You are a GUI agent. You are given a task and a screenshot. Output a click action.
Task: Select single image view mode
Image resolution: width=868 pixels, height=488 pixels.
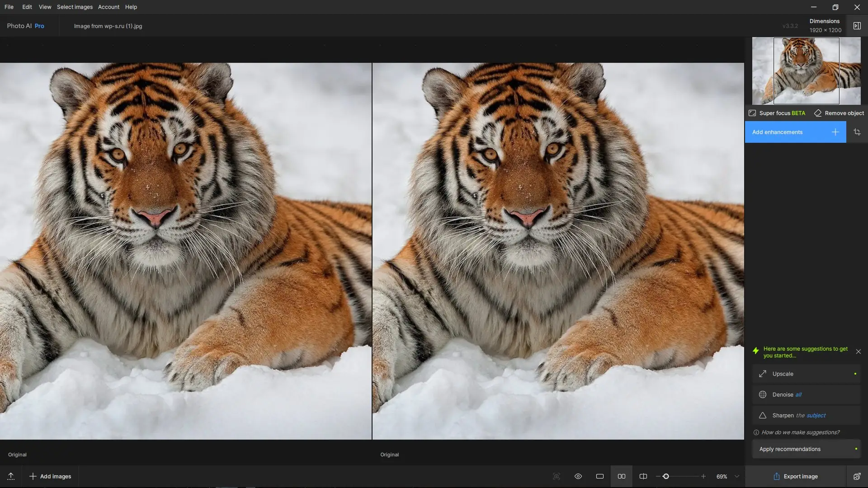(x=600, y=476)
